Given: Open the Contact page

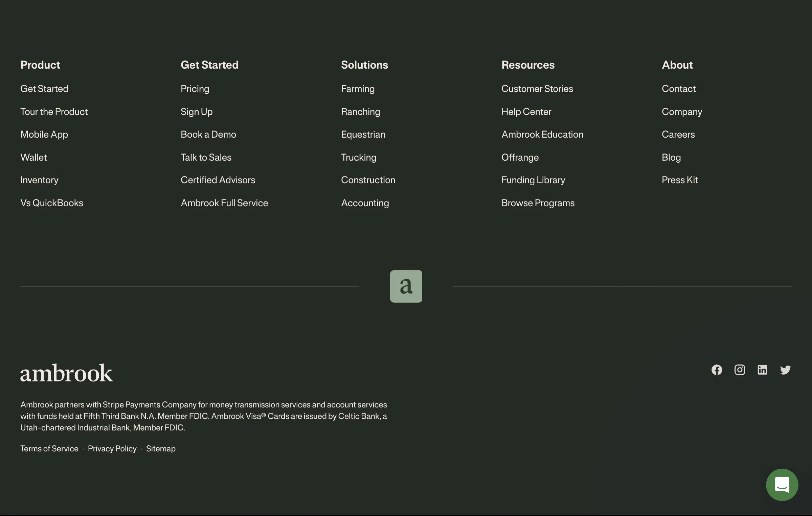Looking at the screenshot, I should [x=679, y=89].
